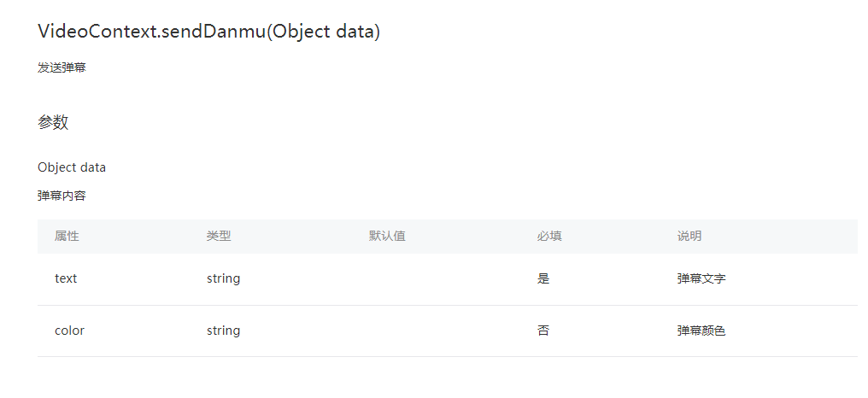This screenshot has width=868, height=398.
Task: Click the 弹幕颜色 description cell
Action: pyautogui.click(x=701, y=331)
